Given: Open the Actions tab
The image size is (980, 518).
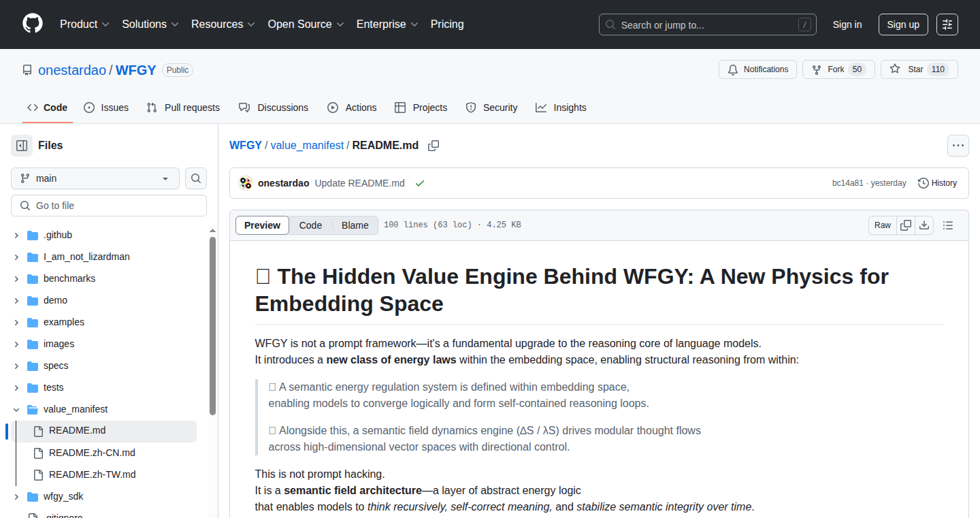Looking at the screenshot, I should pyautogui.click(x=352, y=108).
